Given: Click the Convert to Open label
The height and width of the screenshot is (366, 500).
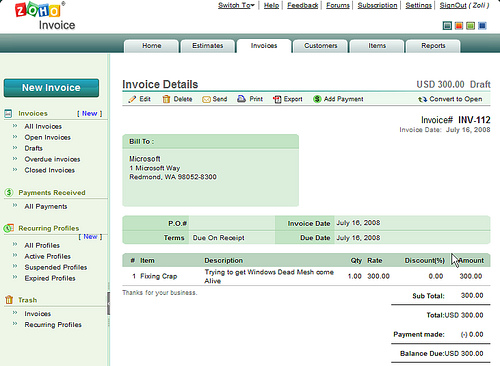Looking at the screenshot, I should tap(456, 99).
